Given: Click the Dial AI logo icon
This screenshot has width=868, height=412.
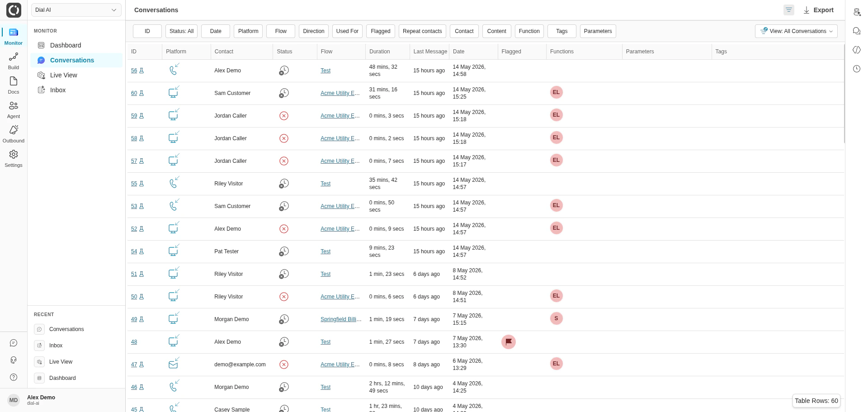Looking at the screenshot, I should 14,10.
